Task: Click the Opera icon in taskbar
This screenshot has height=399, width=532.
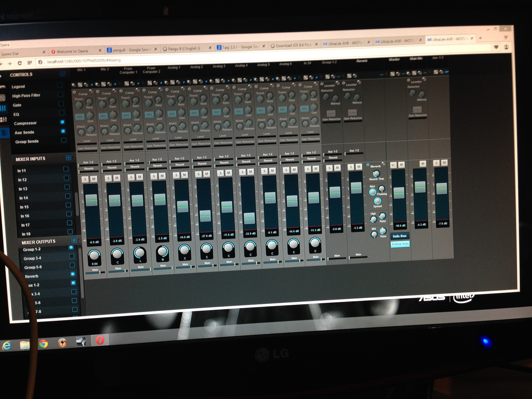Action: click(100, 340)
